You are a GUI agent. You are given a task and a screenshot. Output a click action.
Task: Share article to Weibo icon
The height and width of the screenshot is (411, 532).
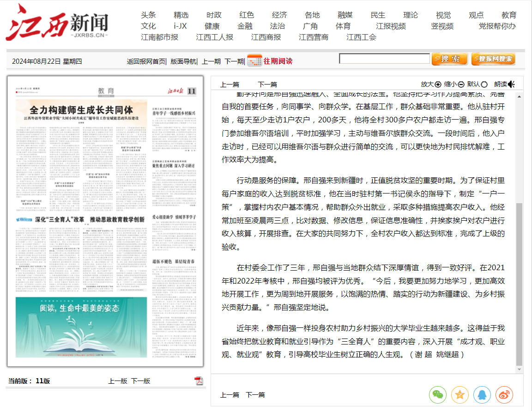tap(504, 395)
